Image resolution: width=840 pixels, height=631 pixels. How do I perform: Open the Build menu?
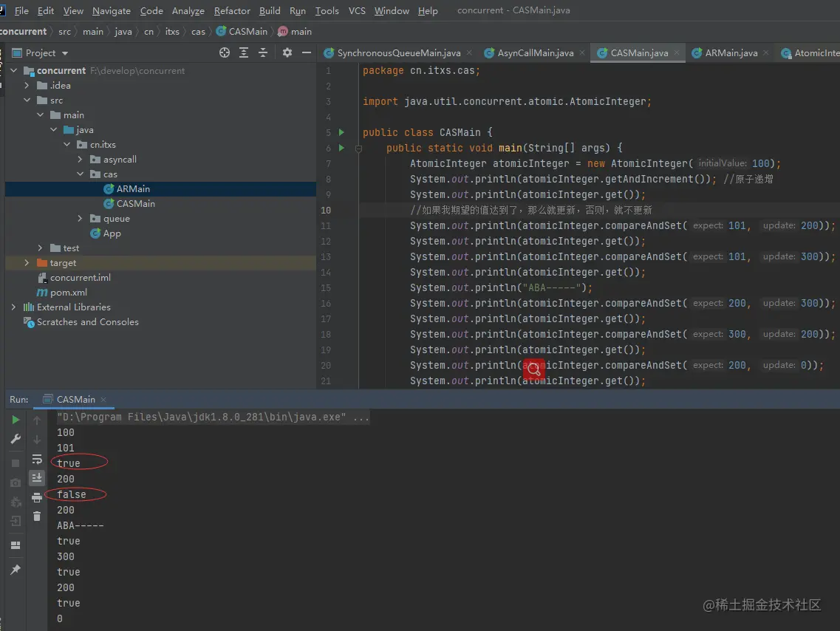point(270,10)
